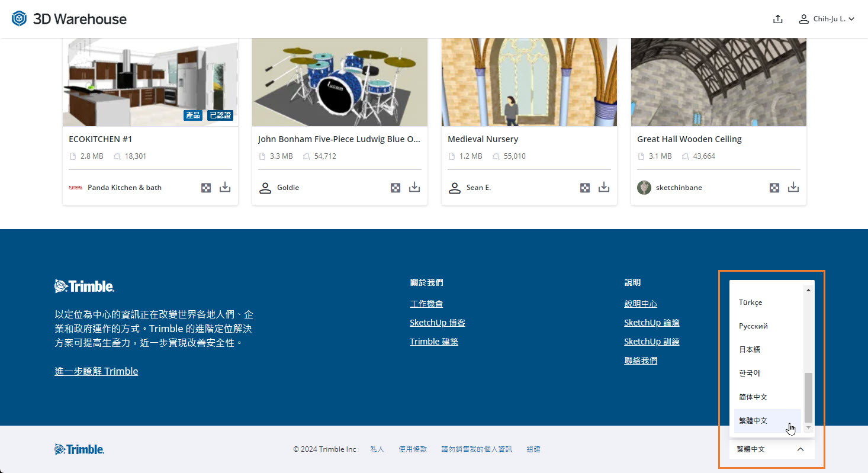Open the 私人 privacy link

pyautogui.click(x=377, y=449)
